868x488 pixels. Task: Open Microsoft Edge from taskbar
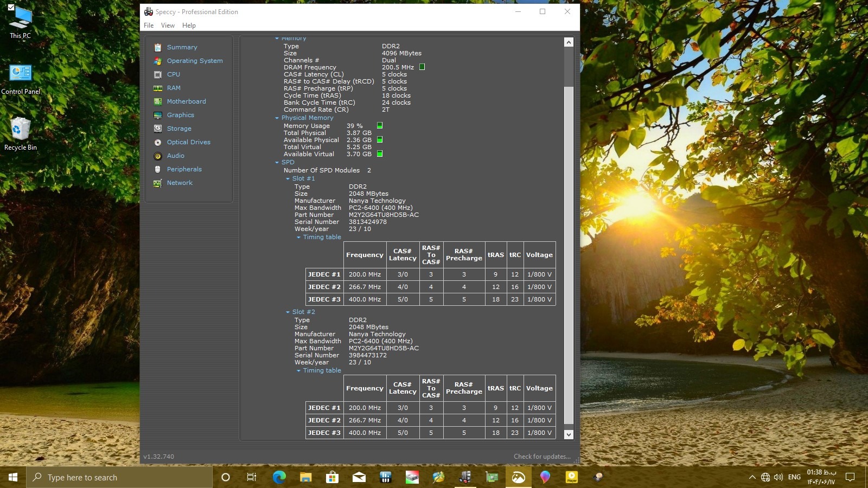coord(279,477)
